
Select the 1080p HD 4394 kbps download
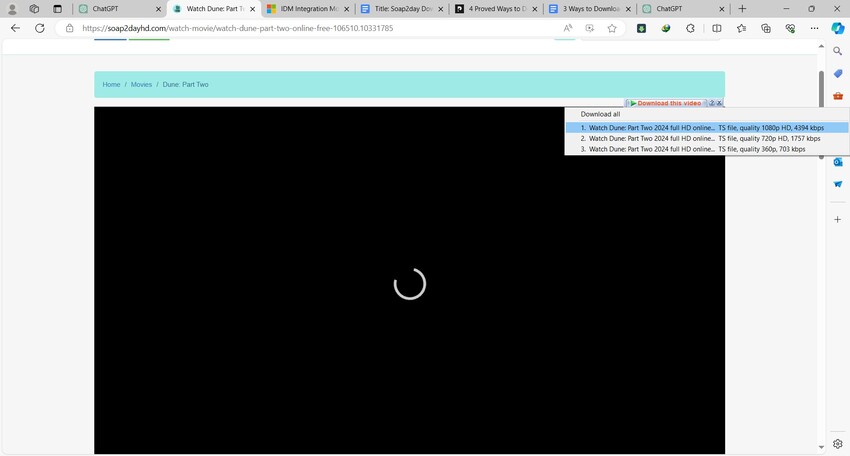click(707, 128)
